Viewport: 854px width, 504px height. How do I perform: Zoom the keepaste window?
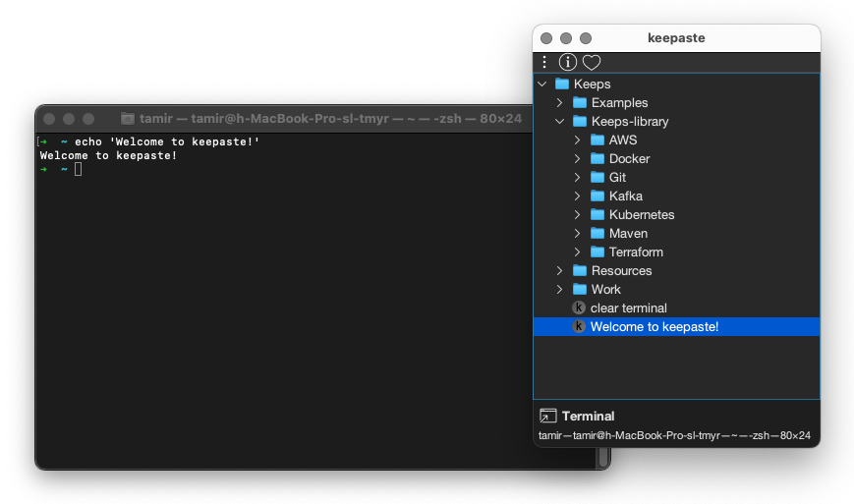tap(586, 38)
